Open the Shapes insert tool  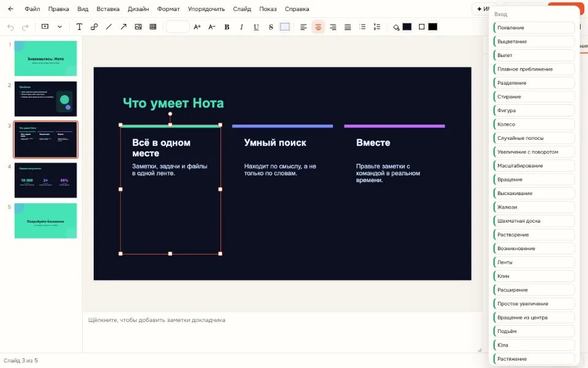pyautogui.click(x=94, y=26)
